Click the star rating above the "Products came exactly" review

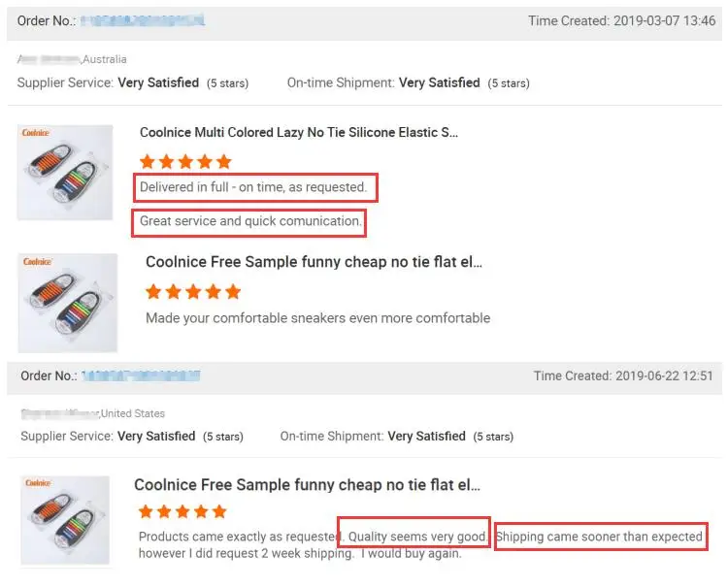click(182, 511)
